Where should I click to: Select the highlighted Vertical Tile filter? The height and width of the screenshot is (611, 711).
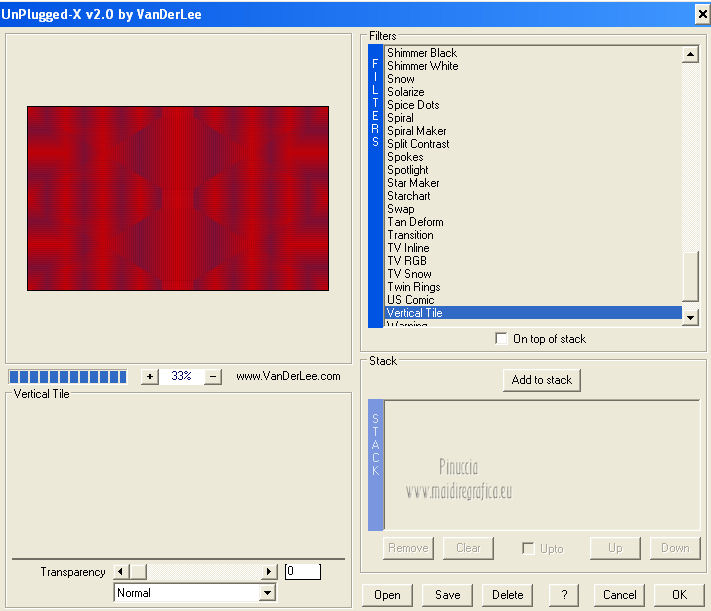pos(533,313)
